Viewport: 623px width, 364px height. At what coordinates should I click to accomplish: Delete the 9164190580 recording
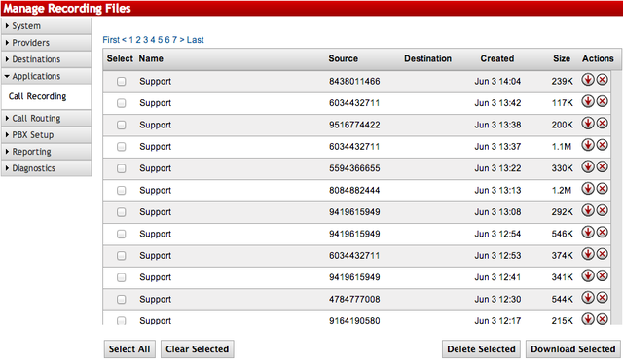pos(603,319)
